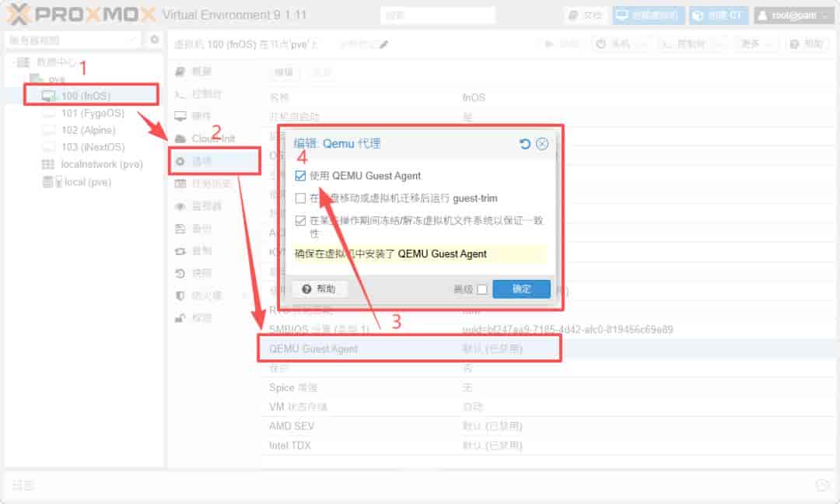
Task: Click the pencil icon to edit tags
Action: [x=383, y=44]
